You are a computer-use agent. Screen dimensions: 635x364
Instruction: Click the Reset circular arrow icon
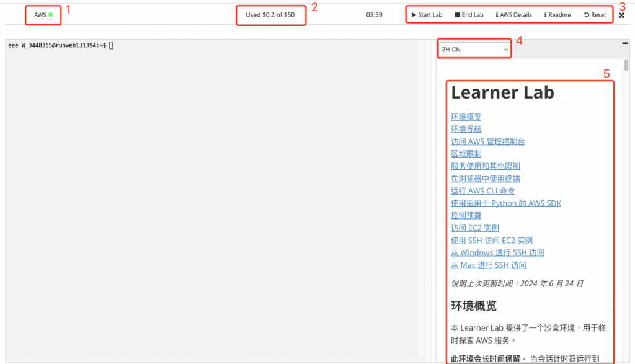[x=587, y=15]
